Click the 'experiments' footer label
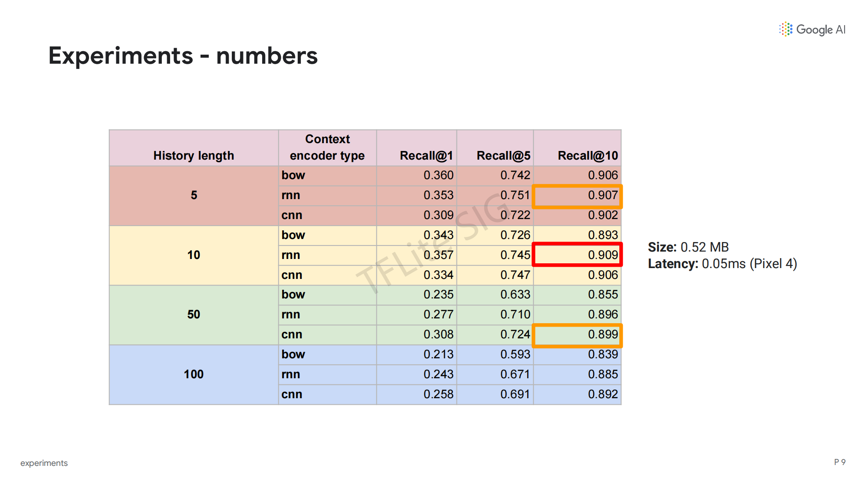 44,463
